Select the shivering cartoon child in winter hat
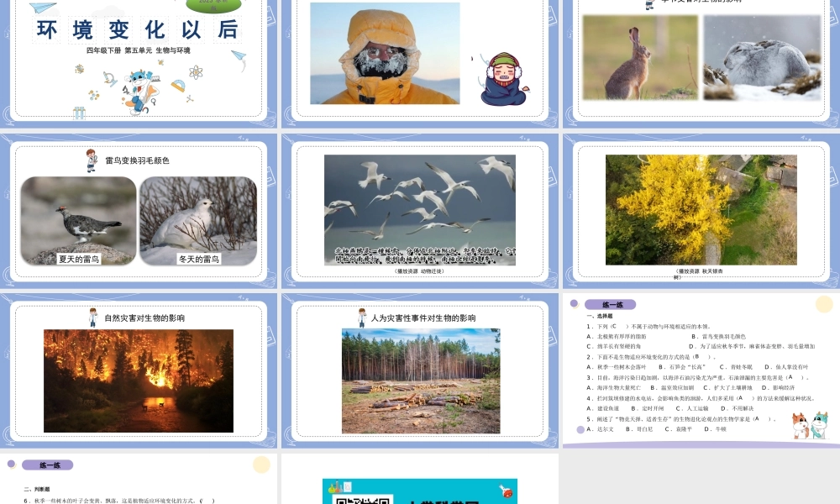Image resolution: width=840 pixels, height=504 pixels. pos(502,79)
